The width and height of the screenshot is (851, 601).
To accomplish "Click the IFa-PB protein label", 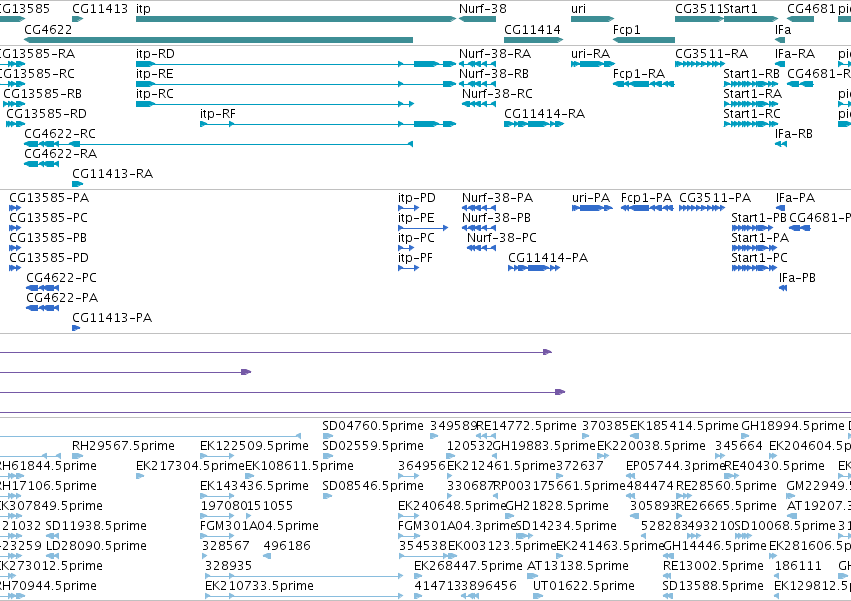I will tap(797, 278).
